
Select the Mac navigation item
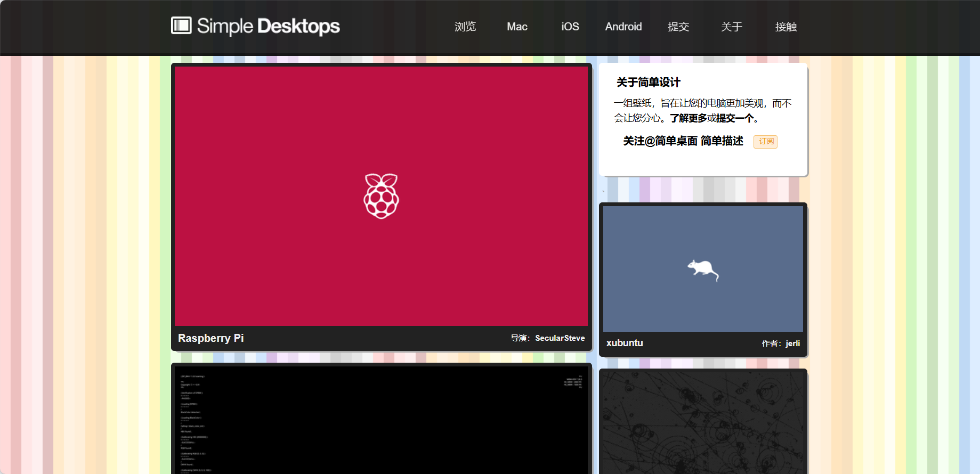(517, 27)
